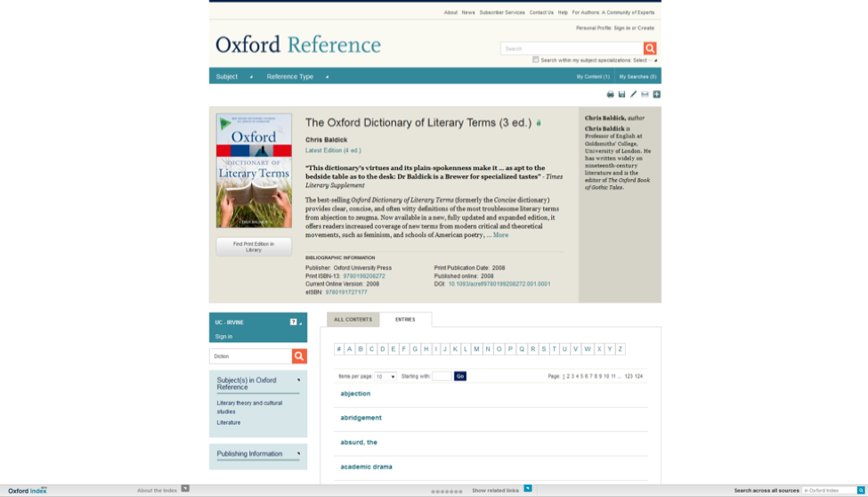Jump to letter M in alphabet index
Image resolution: width=868 pixels, height=497 pixels.
(x=476, y=349)
